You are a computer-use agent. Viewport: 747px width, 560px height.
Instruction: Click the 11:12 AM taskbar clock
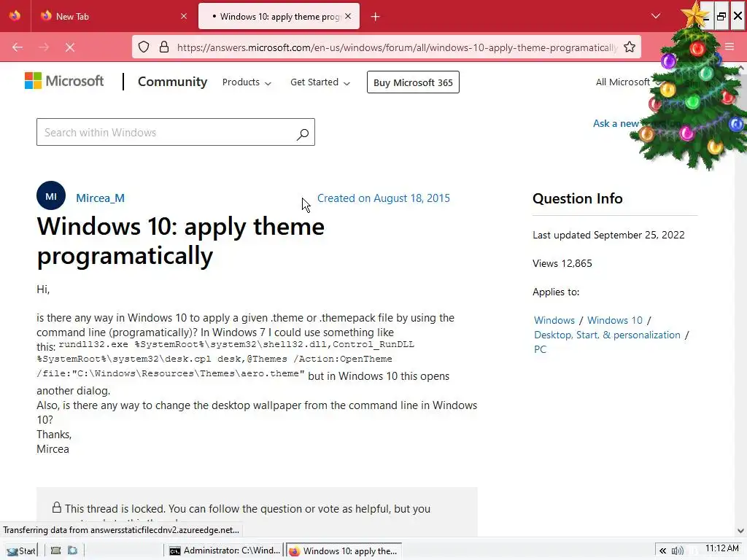pos(721,548)
